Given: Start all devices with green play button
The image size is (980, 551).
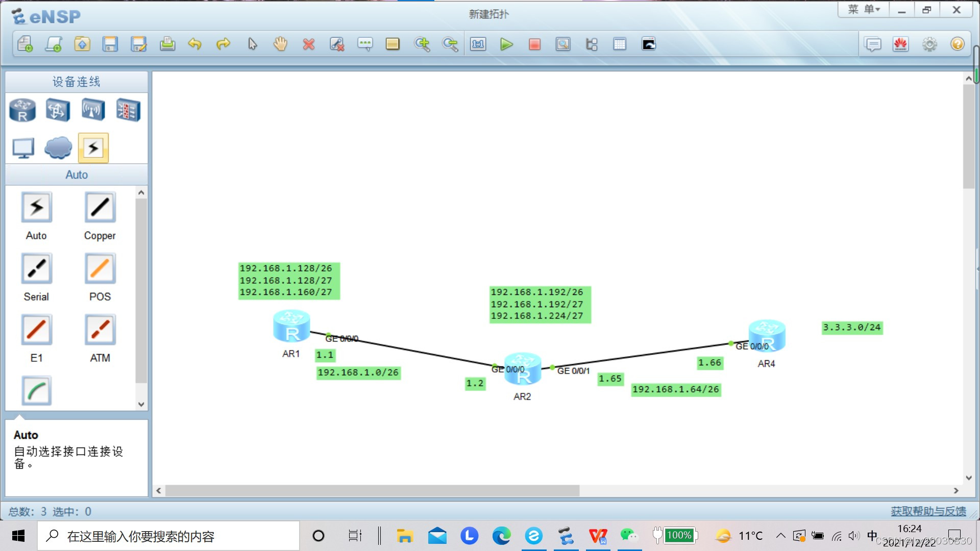Looking at the screenshot, I should [x=506, y=44].
